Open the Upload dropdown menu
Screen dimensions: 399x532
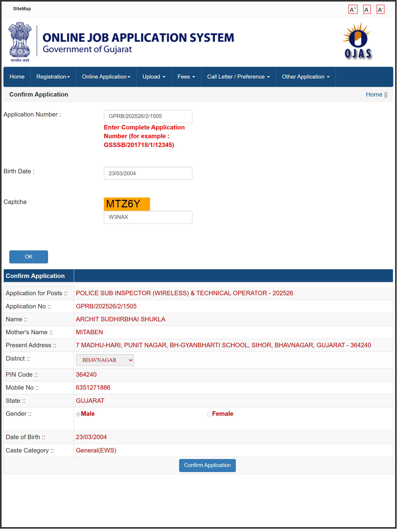[x=154, y=77]
